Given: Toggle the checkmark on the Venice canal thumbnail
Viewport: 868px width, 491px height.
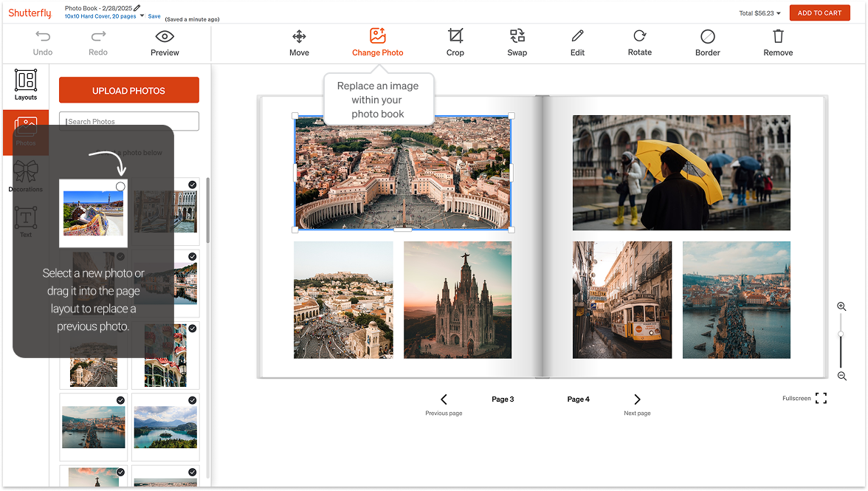Looking at the screenshot, I should [192, 185].
